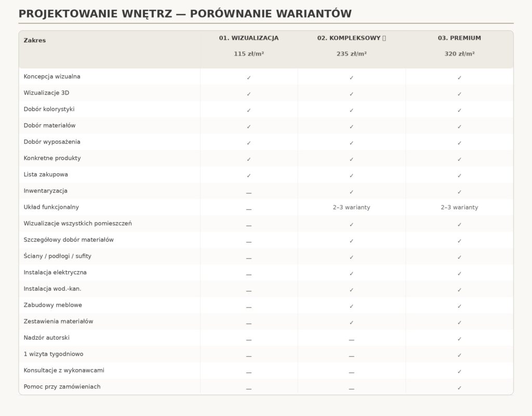This screenshot has height=416, width=532.
Task: Click 2–3 warianty in the Premium column
Action: click(459, 207)
